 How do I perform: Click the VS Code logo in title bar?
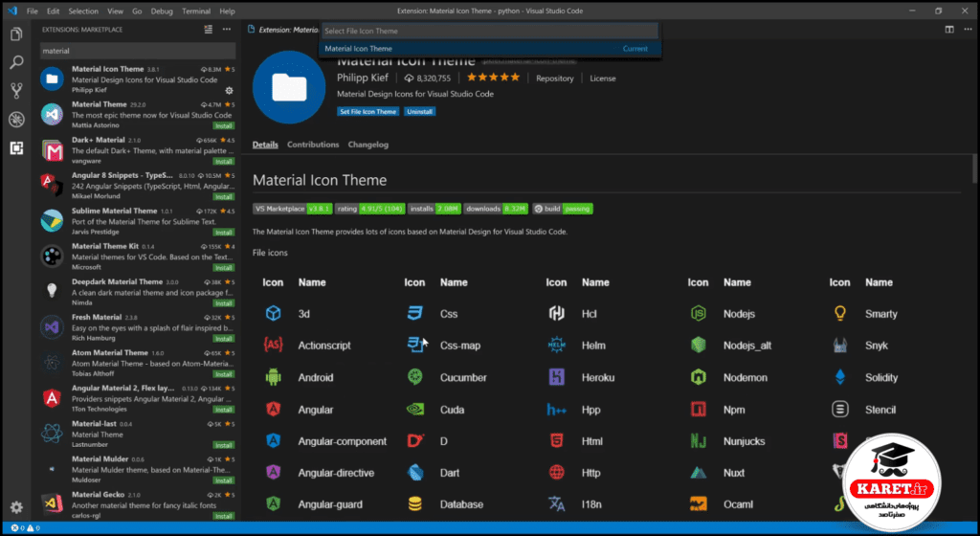[11, 11]
